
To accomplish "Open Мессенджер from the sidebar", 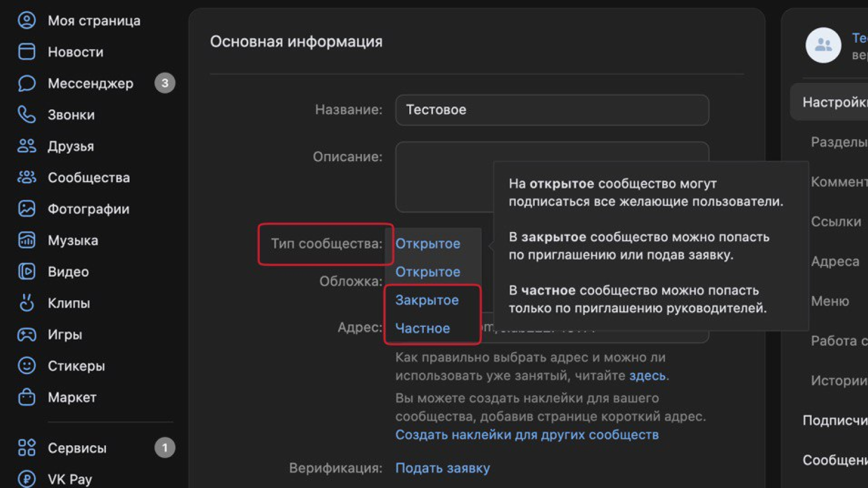I will (91, 83).
